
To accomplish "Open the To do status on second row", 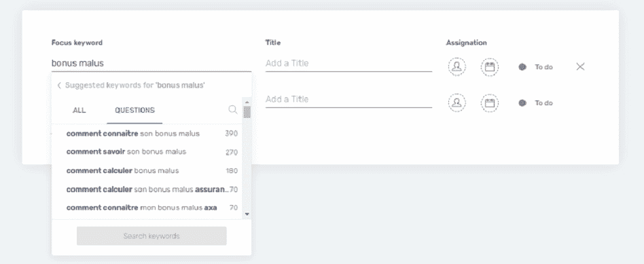I will (x=535, y=103).
